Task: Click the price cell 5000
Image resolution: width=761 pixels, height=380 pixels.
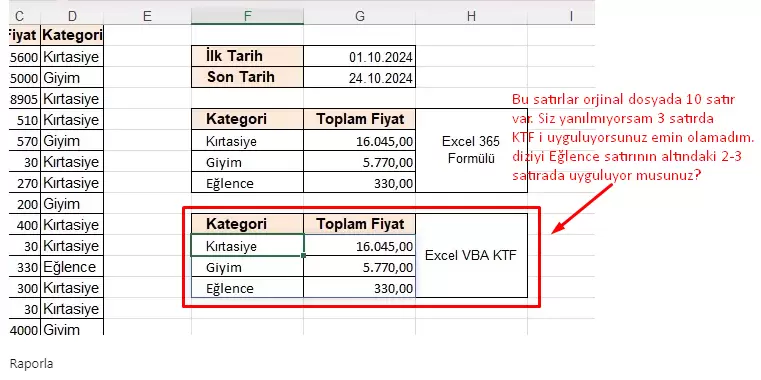Action: (25, 78)
